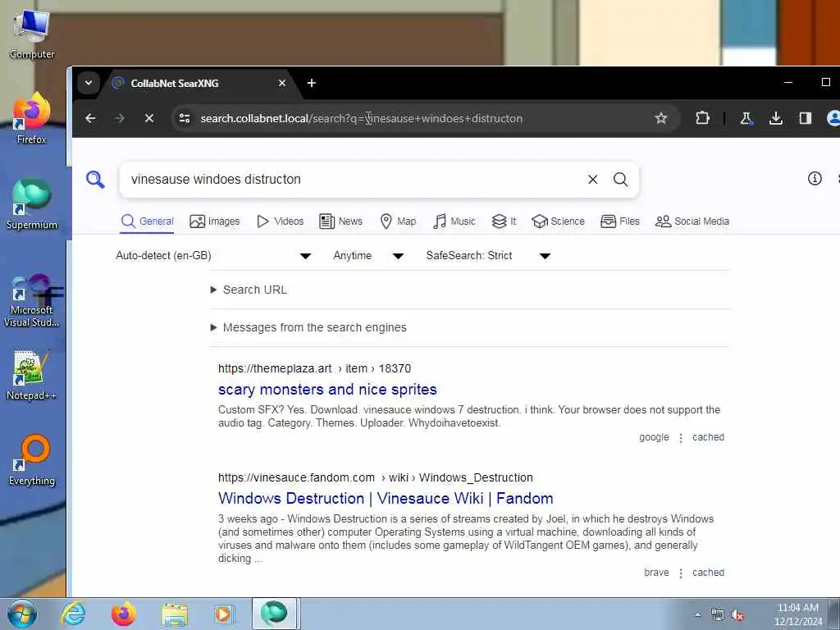Switch to Images search category
The height and width of the screenshot is (630, 840).
(215, 221)
